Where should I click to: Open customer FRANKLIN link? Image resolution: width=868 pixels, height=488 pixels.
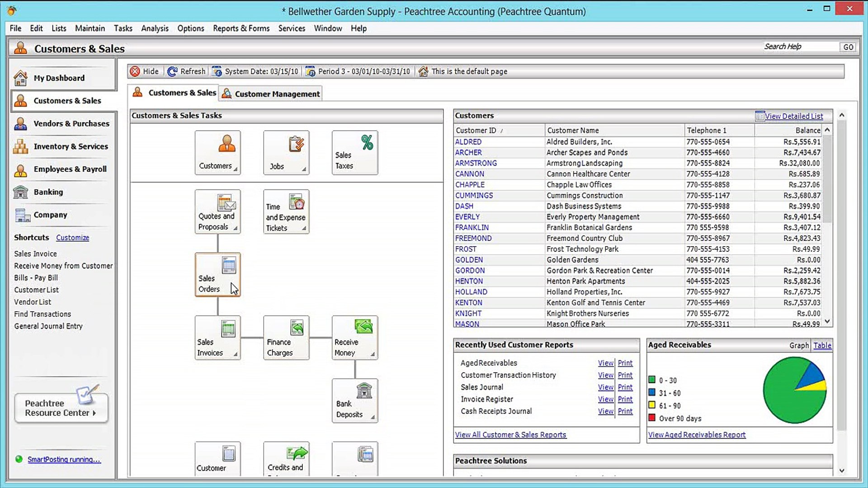472,227
